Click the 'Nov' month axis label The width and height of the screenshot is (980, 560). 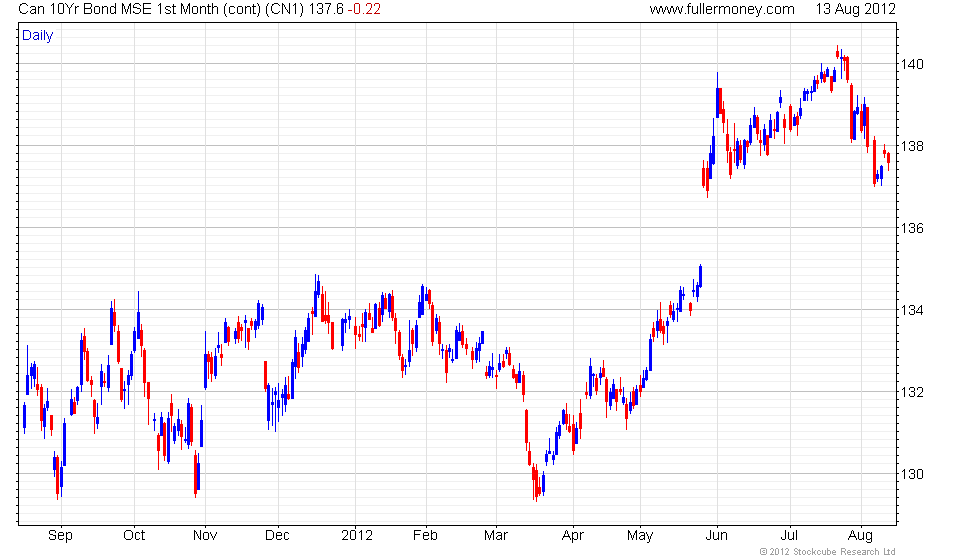[205, 536]
